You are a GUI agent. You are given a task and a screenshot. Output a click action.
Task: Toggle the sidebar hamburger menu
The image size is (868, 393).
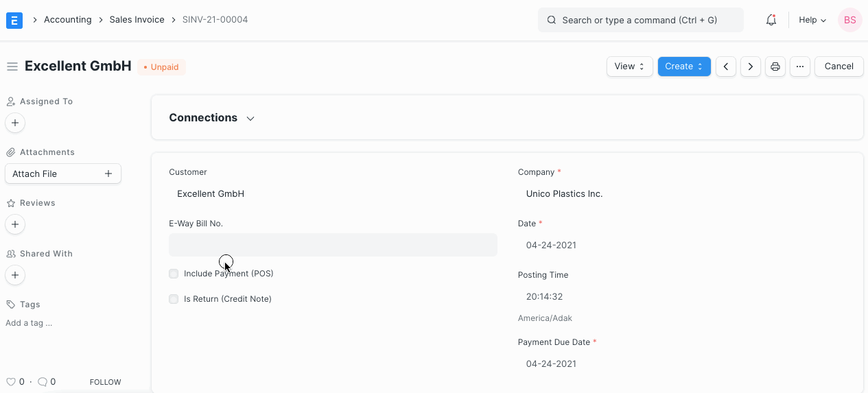click(x=12, y=67)
